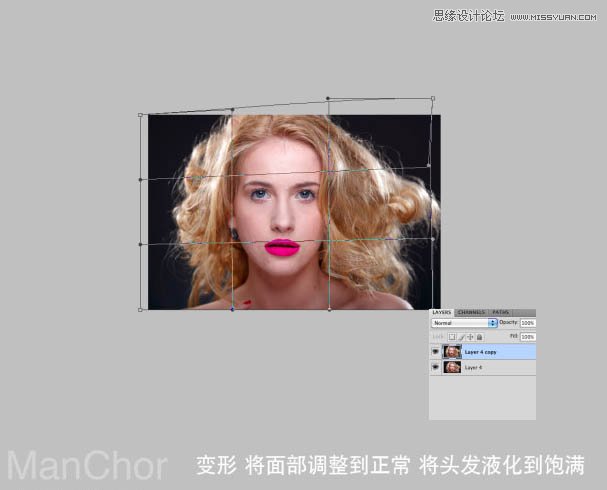Hide the Layer 4 layer

[x=436, y=367]
